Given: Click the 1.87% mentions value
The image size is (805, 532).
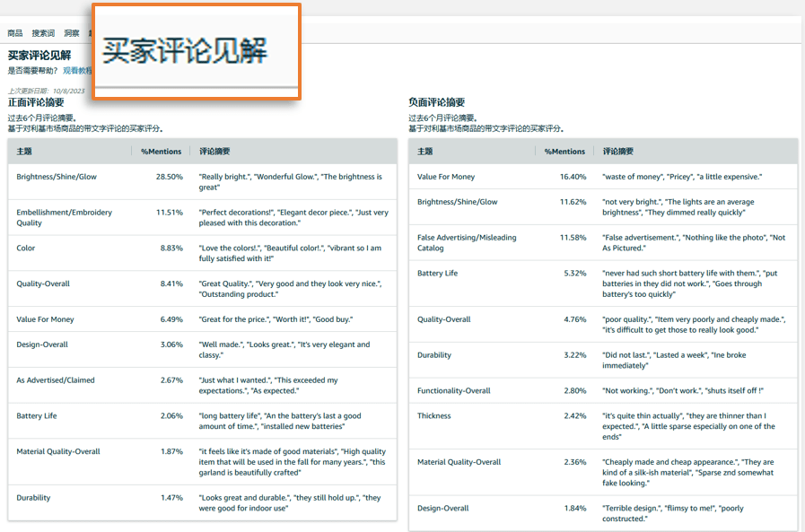Looking at the screenshot, I should pyautogui.click(x=171, y=451).
